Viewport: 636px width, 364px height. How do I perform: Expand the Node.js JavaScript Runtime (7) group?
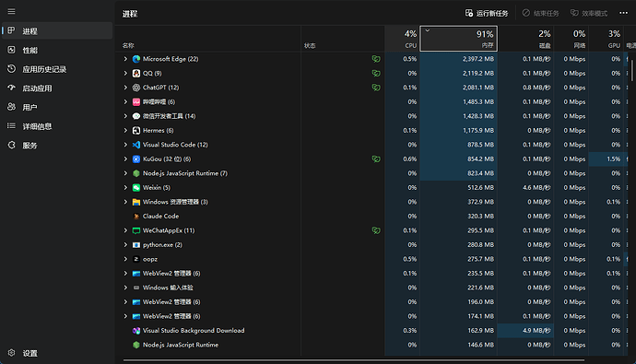click(x=125, y=173)
